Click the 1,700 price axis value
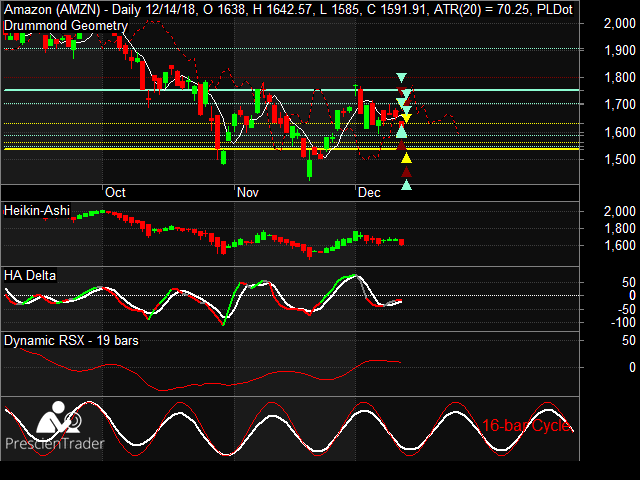640x480 pixels. [620, 105]
